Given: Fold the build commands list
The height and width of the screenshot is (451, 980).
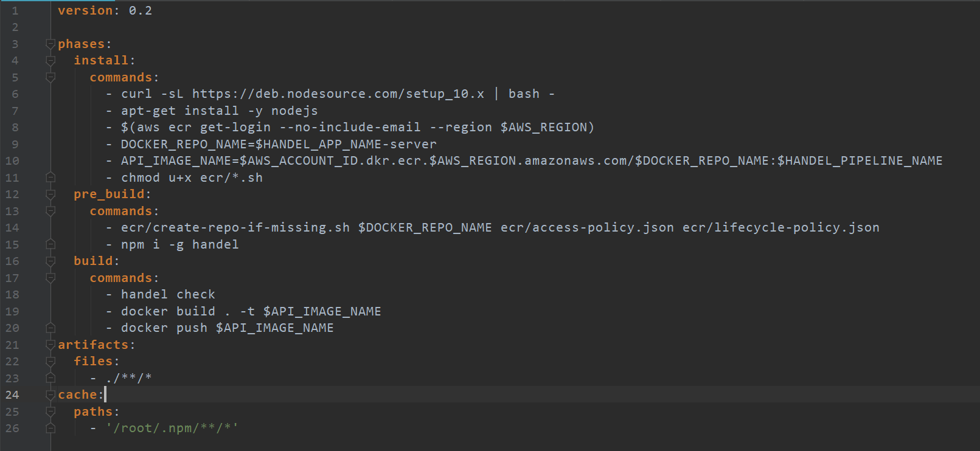Looking at the screenshot, I should coord(50,278).
